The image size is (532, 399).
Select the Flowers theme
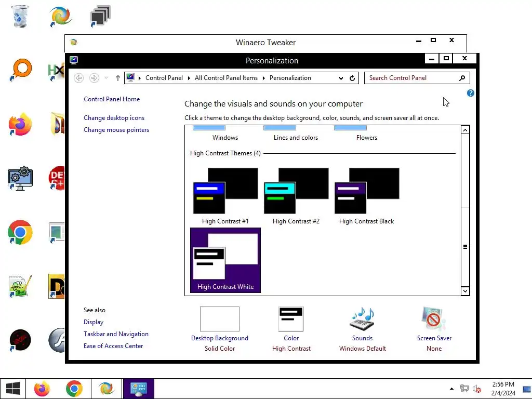pos(366,134)
